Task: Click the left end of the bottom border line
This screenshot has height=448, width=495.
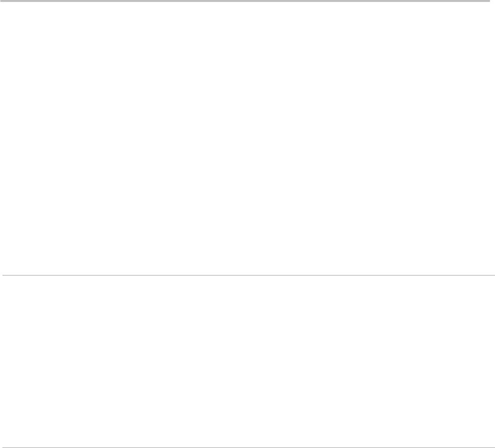Action: (4, 447)
